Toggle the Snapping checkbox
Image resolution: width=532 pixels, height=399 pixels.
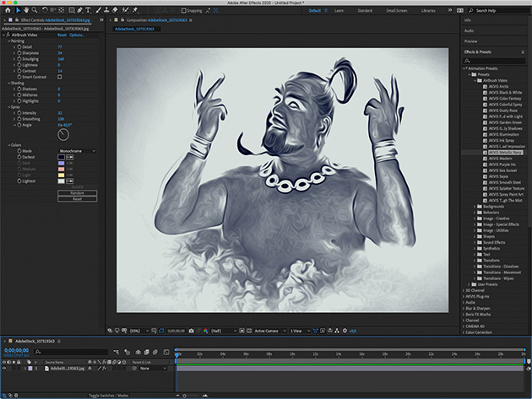[185, 11]
